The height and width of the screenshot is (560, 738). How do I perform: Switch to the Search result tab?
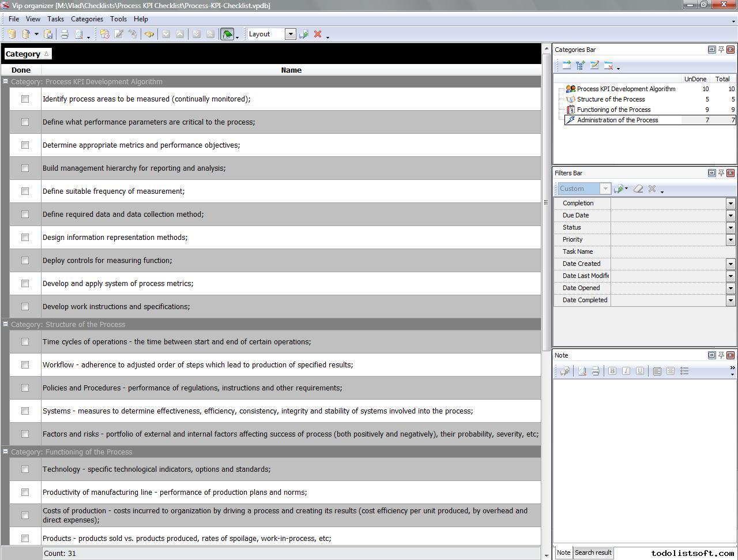tap(593, 553)
